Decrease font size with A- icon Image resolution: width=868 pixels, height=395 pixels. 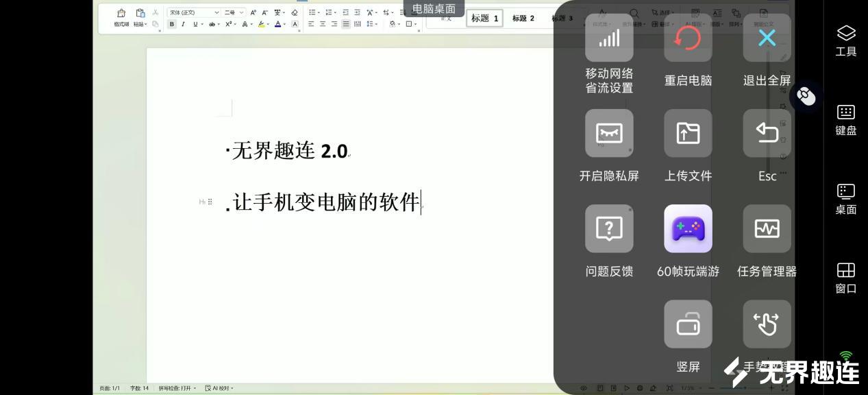(x=264, y=12)
